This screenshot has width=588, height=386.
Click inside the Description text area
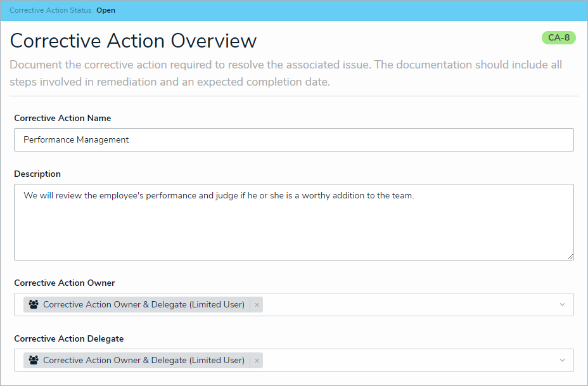point(293,228)
